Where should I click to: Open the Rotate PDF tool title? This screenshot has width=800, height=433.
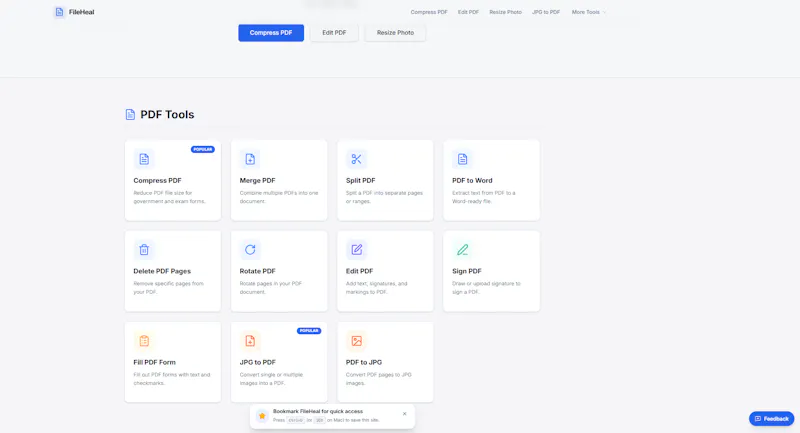pos(257,271)
